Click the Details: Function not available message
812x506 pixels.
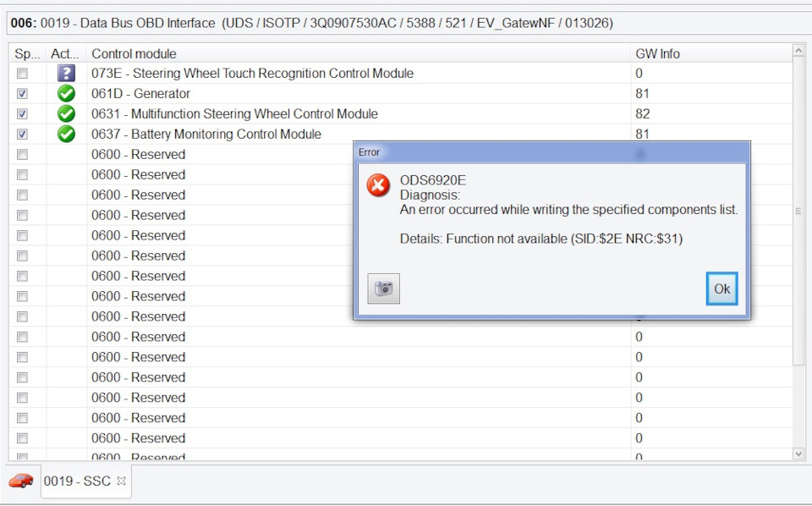coord(541,239)
